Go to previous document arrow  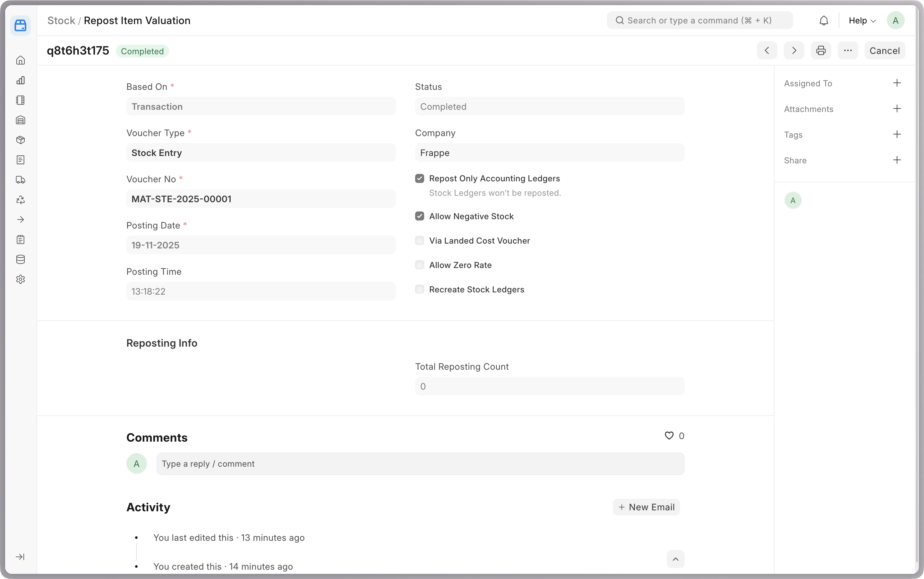(x=767, y=50)
